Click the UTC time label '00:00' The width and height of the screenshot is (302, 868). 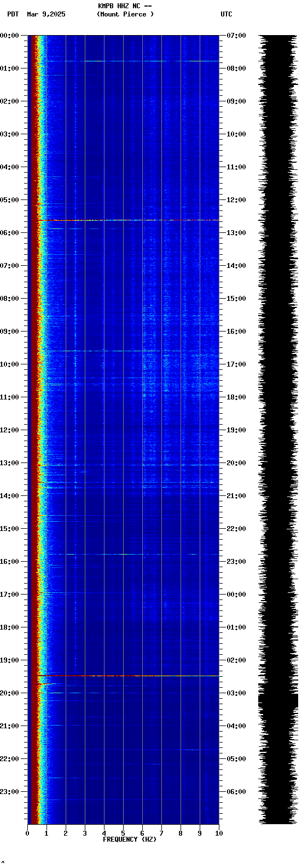[236, 595]
